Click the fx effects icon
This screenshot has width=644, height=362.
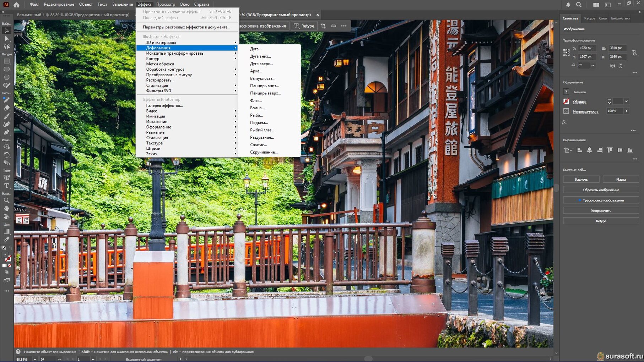tap(564, 122)
